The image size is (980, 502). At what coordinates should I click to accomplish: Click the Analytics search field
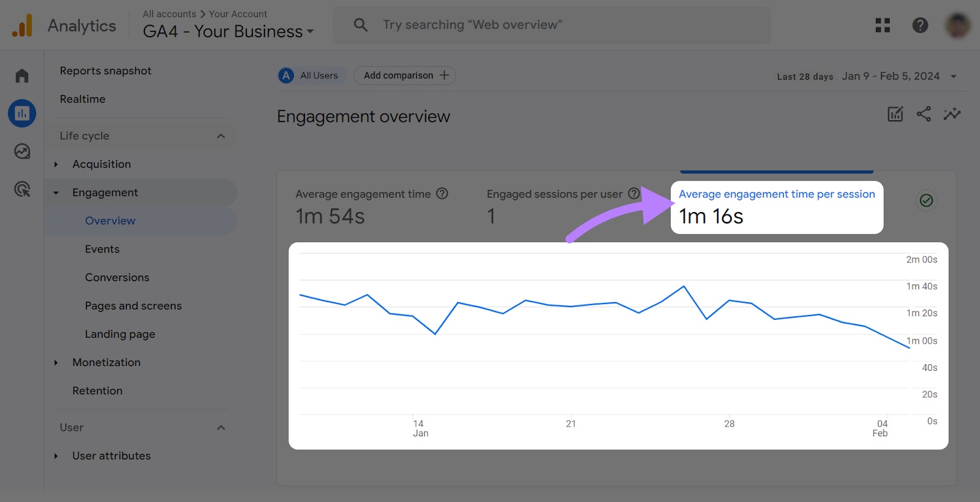[x=551, y=25]
